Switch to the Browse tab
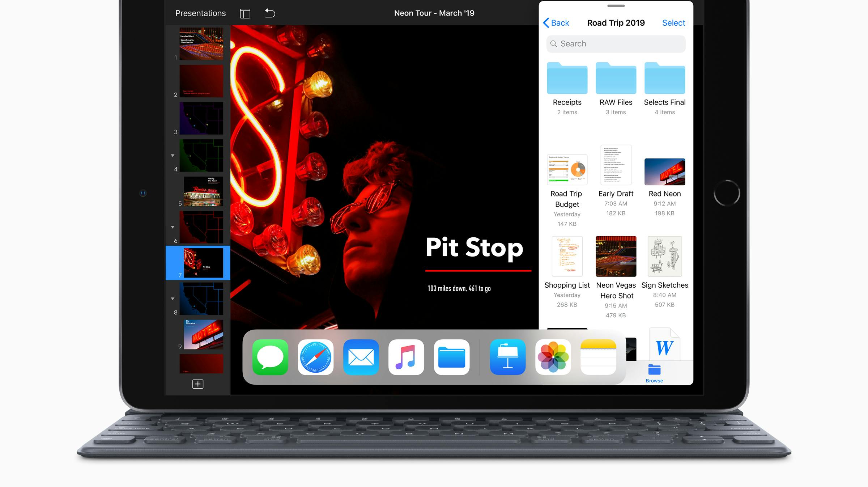This screenshot has width=868, height=487. (x=654, y=373)
